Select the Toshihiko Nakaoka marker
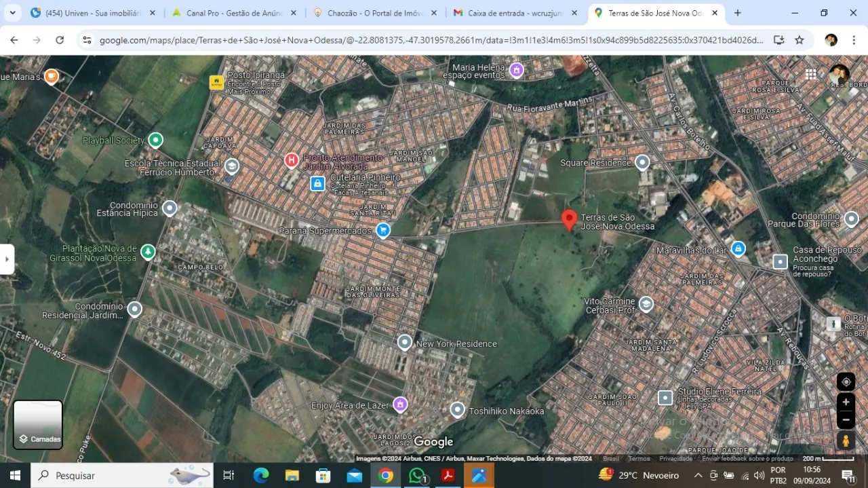Screen dimensions: 868x488 458,410
